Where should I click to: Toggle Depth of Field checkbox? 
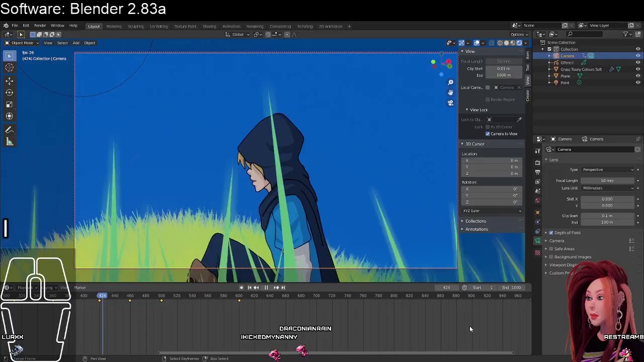tap(551, 233)
